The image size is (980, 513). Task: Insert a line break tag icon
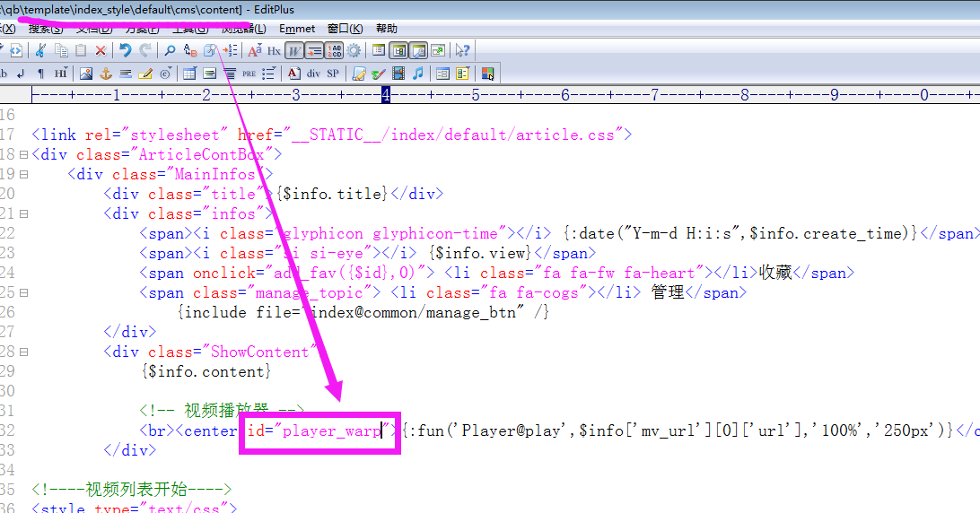21,74
